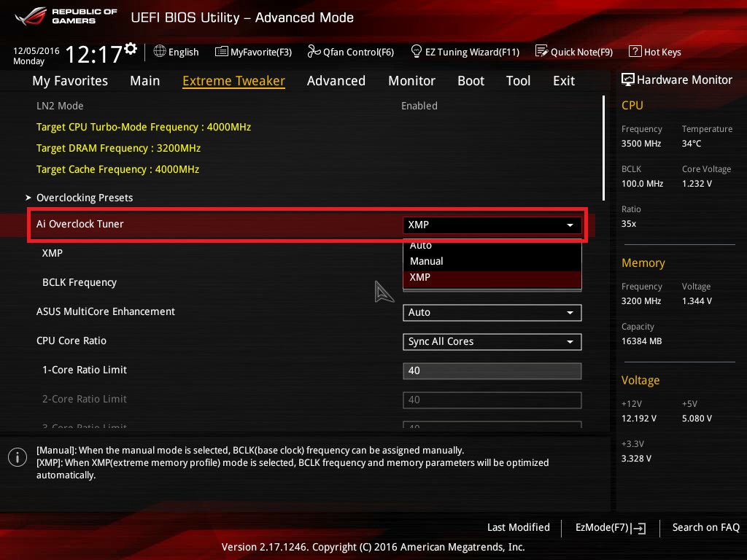
Task: Click the ROG logo
Action: coord(30,16)
